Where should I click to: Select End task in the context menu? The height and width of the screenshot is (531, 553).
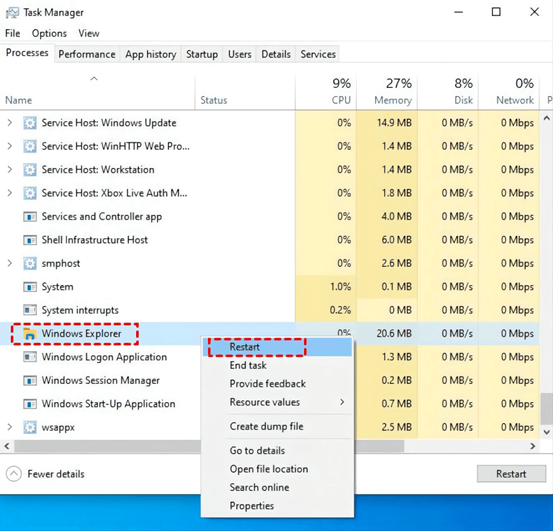click(248, 365)
